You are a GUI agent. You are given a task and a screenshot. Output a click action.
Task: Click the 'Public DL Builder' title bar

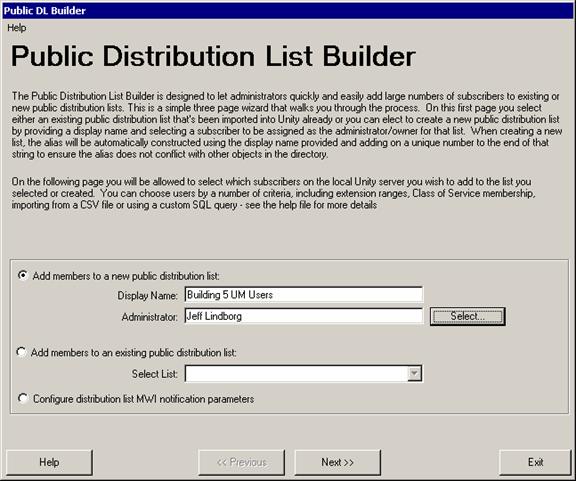288,11
